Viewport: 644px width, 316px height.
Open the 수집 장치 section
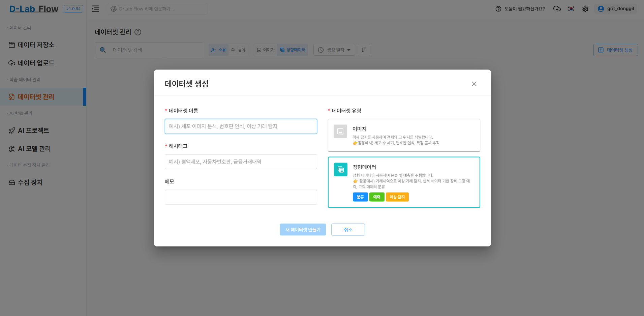(x=30, y=182)
